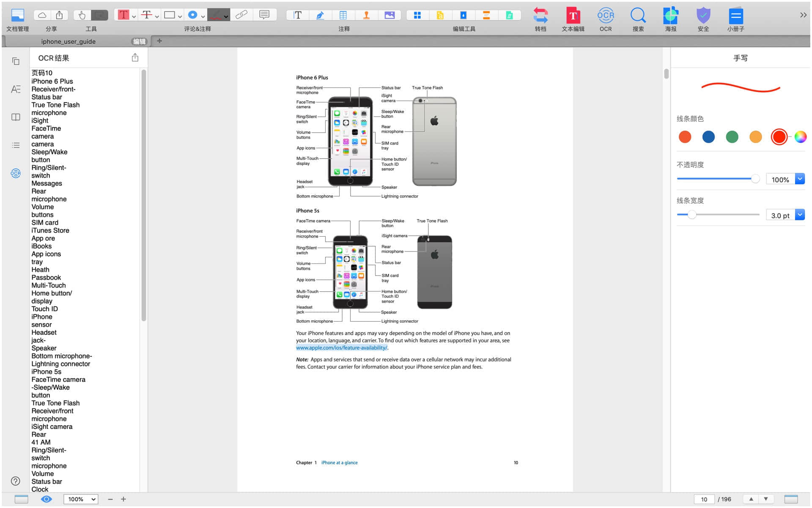Click the OCR toolbar button
This screenshot has width=812, height=508.
coord(606,19)
